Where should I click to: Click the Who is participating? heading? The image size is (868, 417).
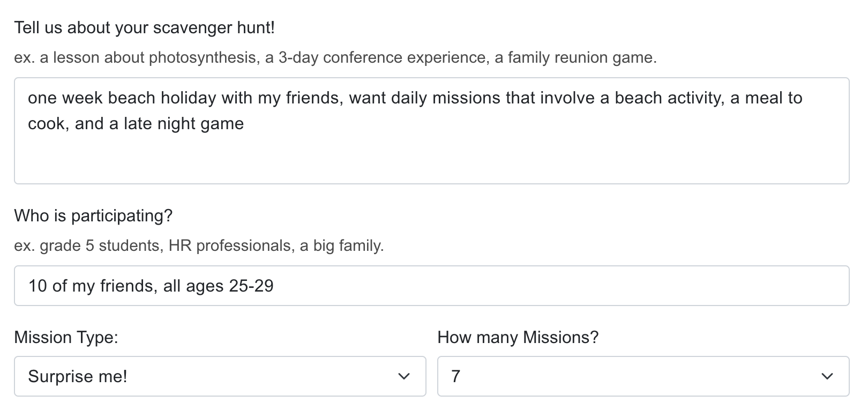pyautogui.click(x=93, y=215)
